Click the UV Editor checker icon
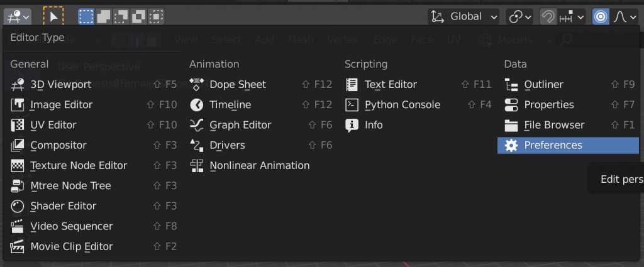Viewport: 644px width, 267px height. click(x=17, y=124)
